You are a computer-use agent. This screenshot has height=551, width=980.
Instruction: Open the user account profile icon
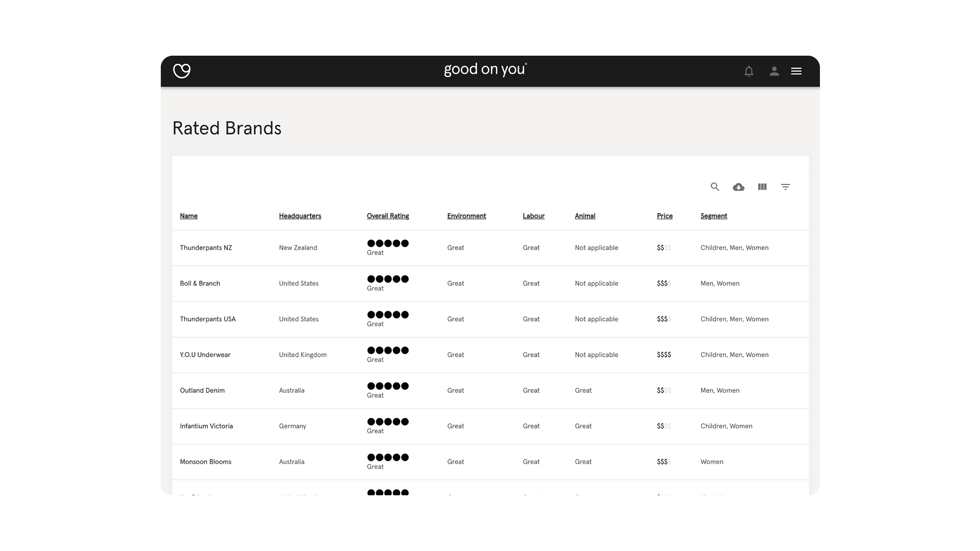pyautogui.click(x=774, y=71)
